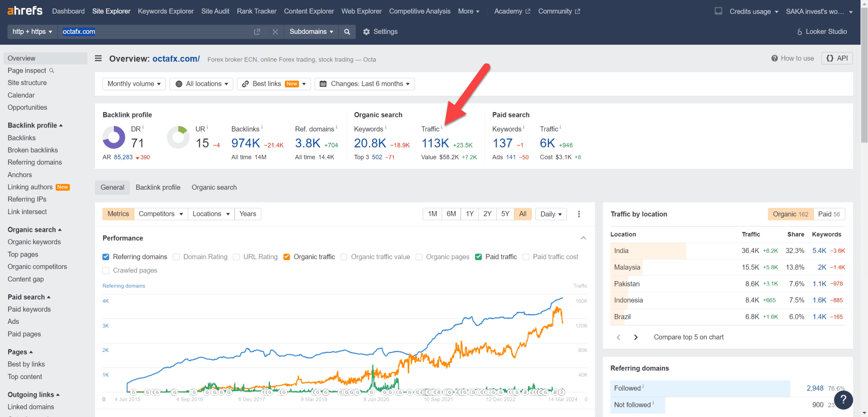Screen dimensions: 868x417
Task: Collapse the Performance section
Action: pyautogui.click(x=583, y=238)
